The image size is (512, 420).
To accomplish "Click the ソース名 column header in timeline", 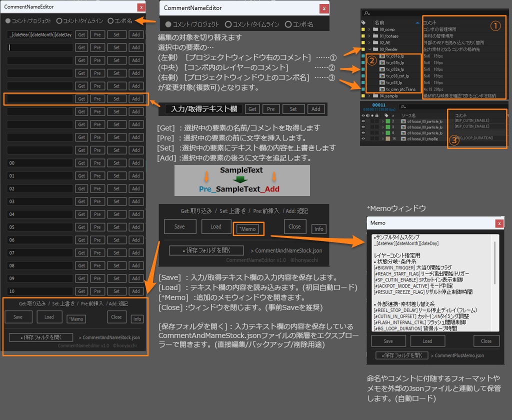I will coord(408,115).
